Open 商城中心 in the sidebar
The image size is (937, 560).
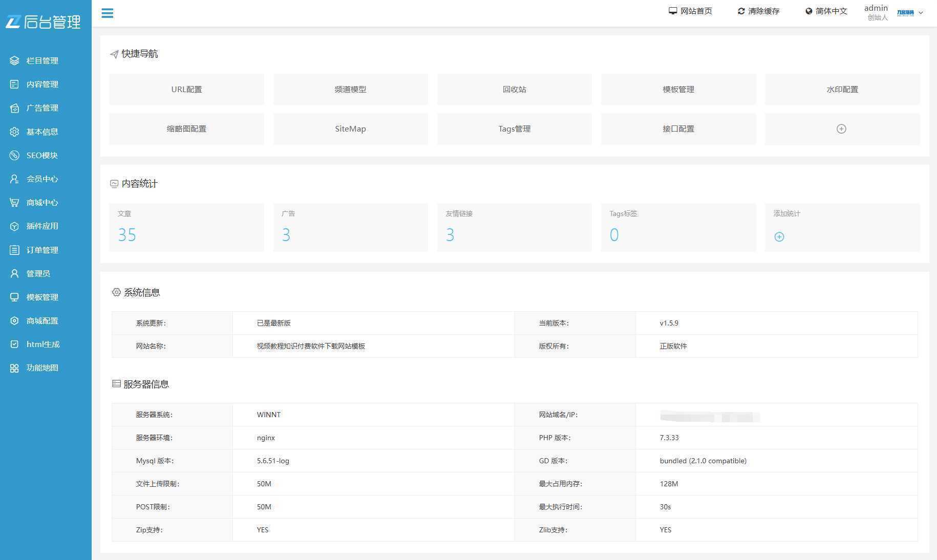pyautogui.click(x=42, y=202)
